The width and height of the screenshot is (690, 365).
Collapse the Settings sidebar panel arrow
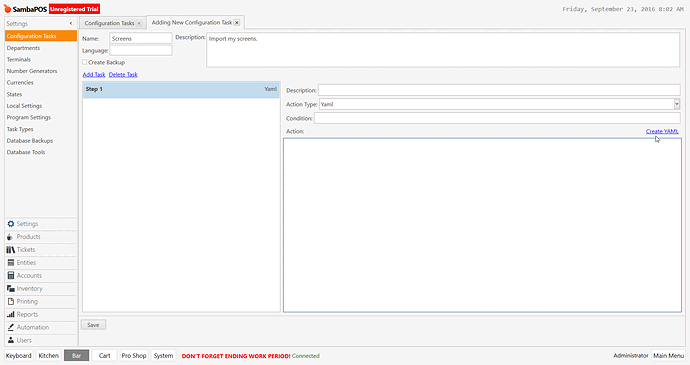(x=71, y=23)
